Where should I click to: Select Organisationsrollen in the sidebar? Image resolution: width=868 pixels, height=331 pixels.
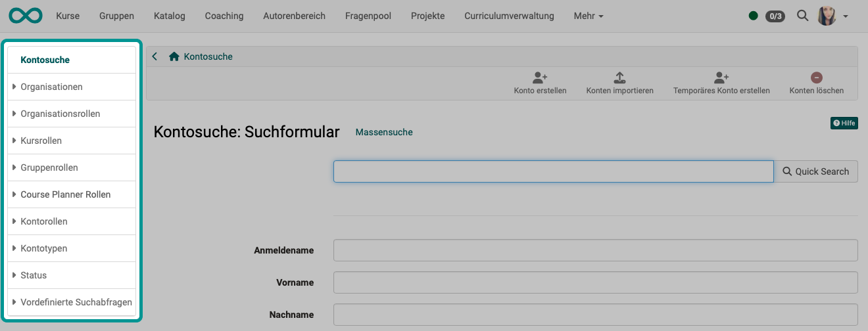(60, 114)
